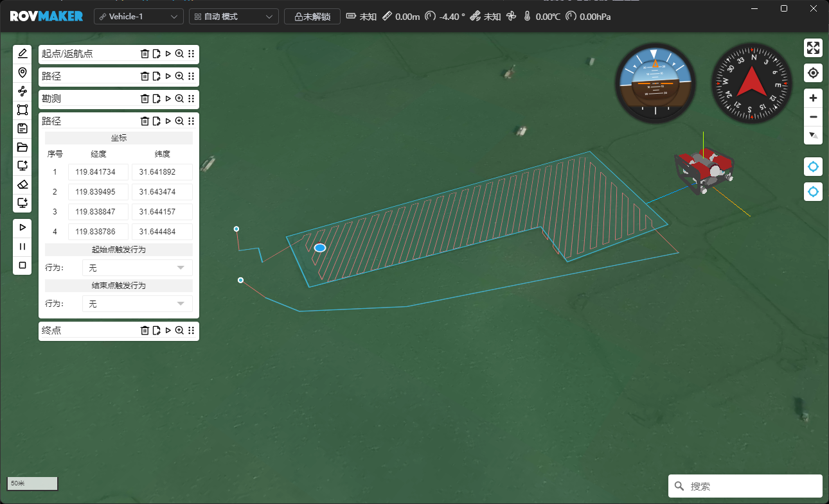
Task: Click the open folder icon
Action: 22,147
